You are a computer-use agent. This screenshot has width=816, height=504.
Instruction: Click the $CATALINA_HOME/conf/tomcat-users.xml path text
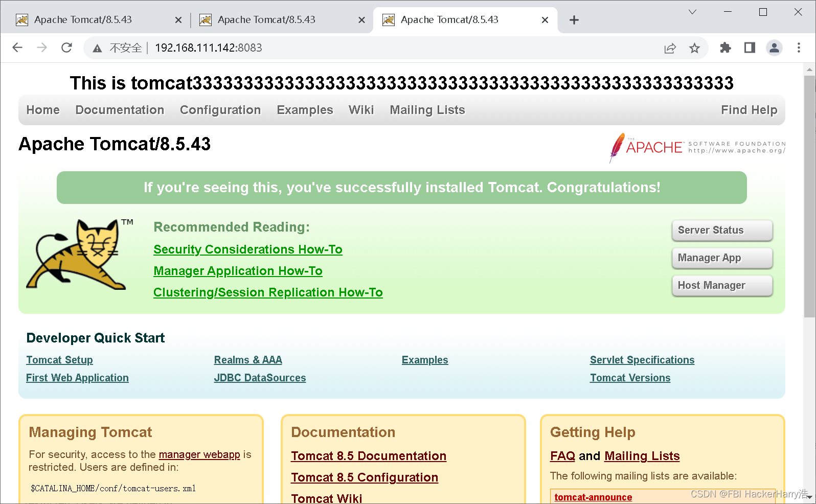[113, 489]
